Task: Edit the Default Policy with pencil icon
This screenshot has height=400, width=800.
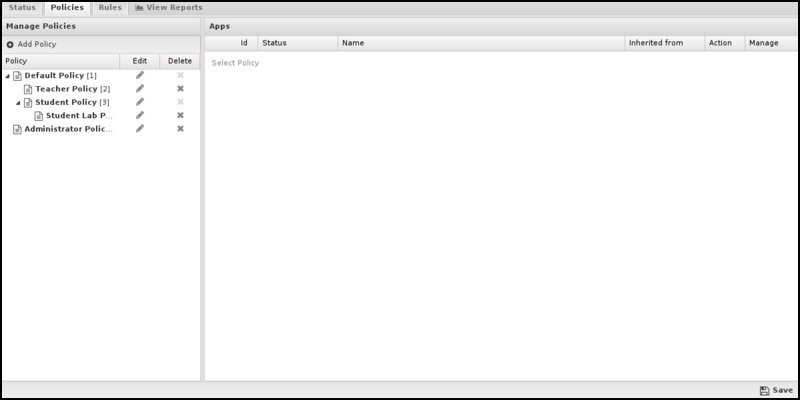Action: pos(140,75)
